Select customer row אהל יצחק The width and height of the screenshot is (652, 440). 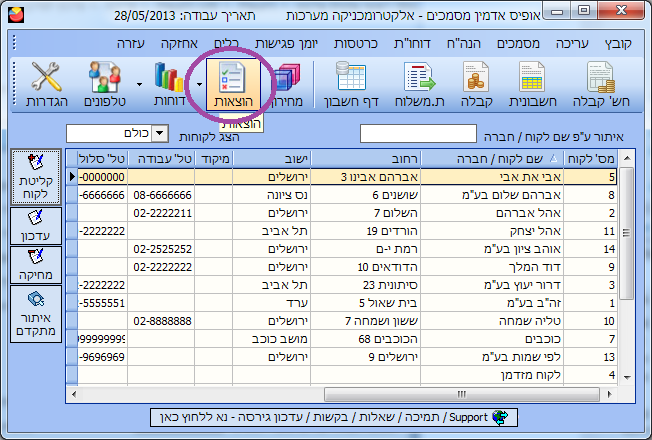coord(341,231)
